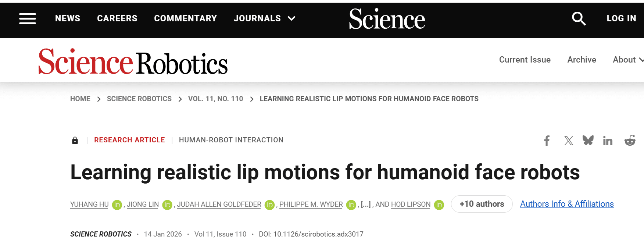The image size is (644, 245).
Task: Navigate to the Current Issue
Action: 525,60
